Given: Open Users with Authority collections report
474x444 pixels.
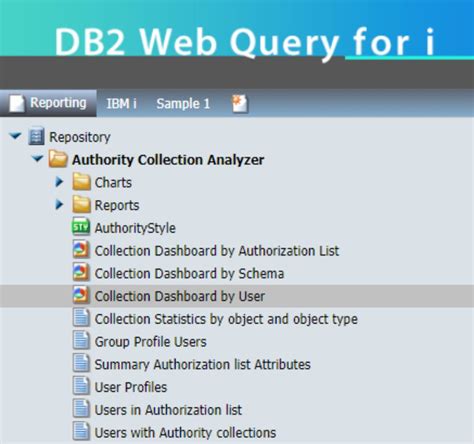Looking at the screenshot, I should coord(185,433).
